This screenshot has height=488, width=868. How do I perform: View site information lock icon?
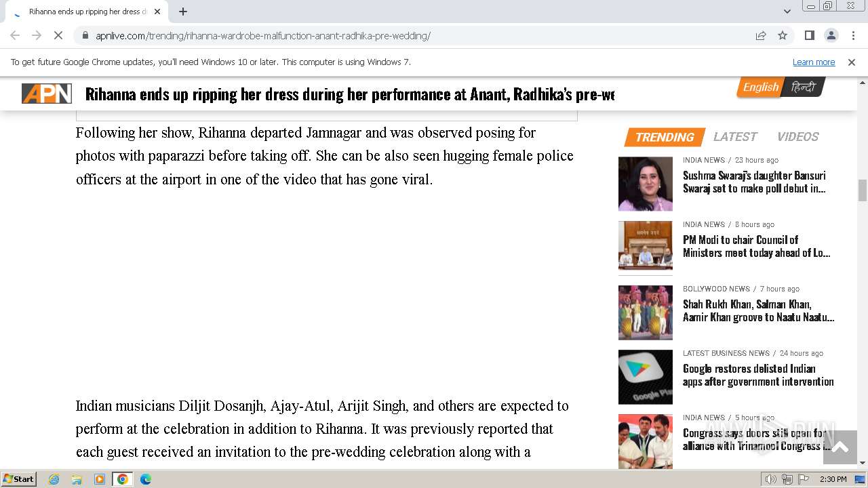tap(85, 35)
